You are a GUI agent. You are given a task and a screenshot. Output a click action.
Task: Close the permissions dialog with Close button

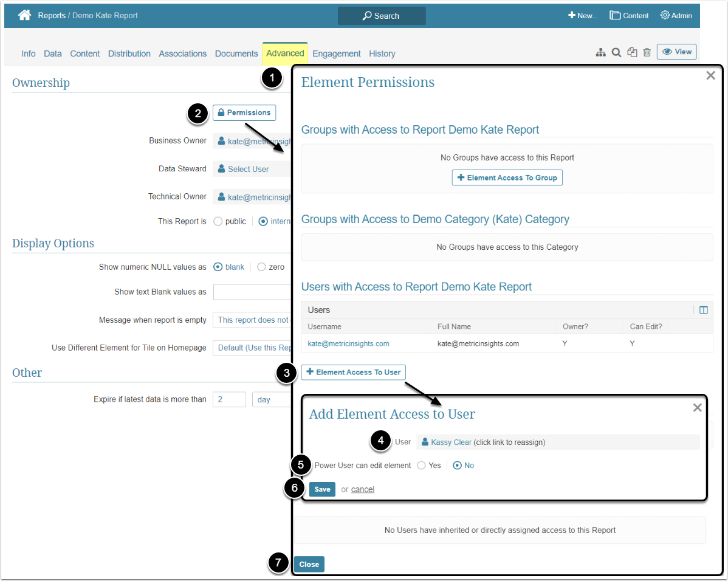coord(309,564)
